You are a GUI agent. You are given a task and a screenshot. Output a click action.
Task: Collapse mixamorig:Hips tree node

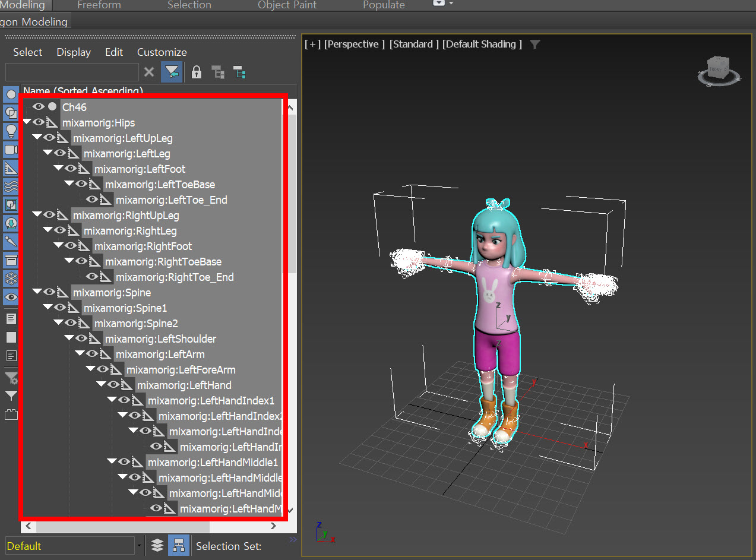coord(27,122)
